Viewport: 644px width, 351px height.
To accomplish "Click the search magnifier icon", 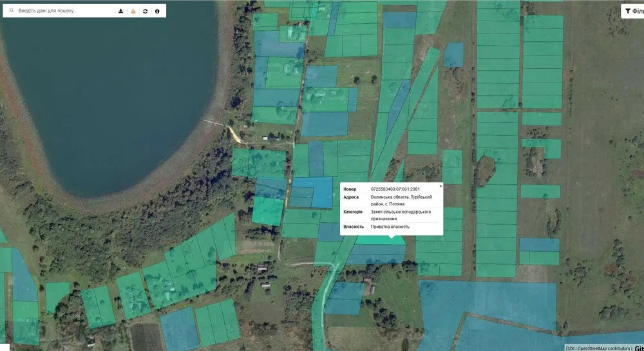I will click(11, 11).
